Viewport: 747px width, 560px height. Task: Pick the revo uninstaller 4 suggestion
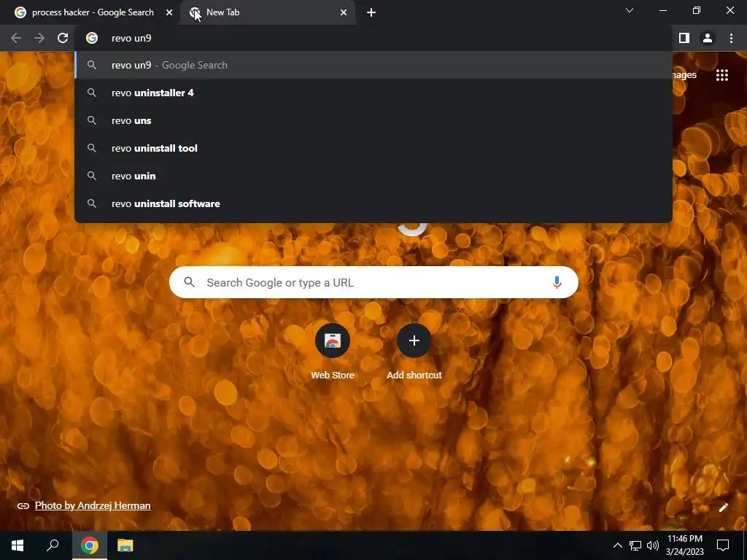click(x=373, y=93)
